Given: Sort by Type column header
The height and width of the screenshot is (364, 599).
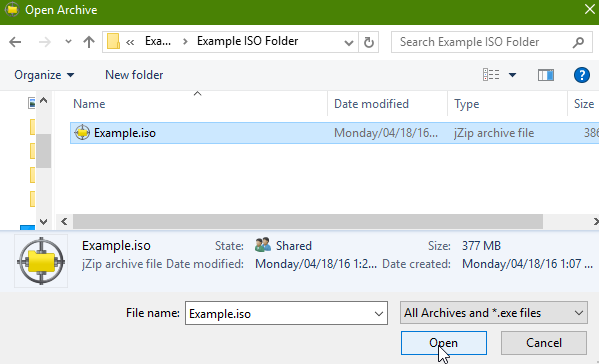Looking at the screenshot, I should [x=466, y=104].
